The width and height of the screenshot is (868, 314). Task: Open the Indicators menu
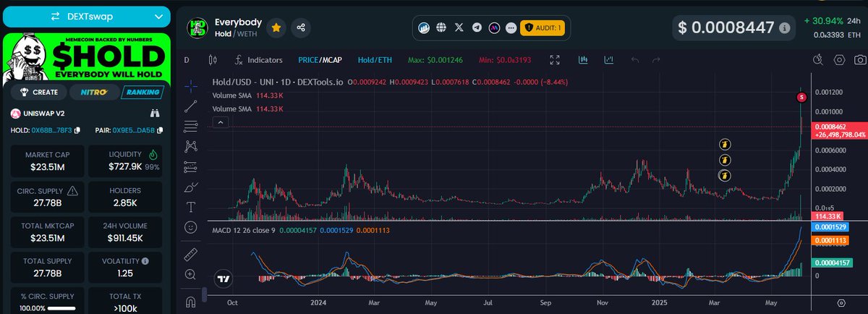click(x=258, y=59)
